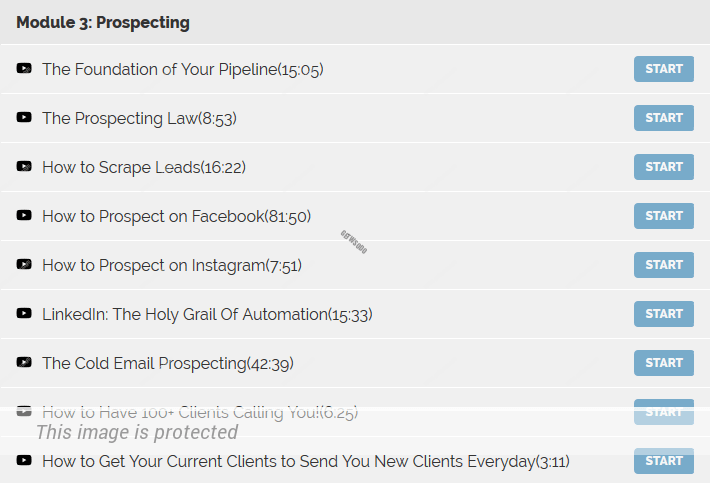Open How to Prospect on Facebook title
This screenshot has width=710, height=483.
pyautogui.click(x=176, y=216)
